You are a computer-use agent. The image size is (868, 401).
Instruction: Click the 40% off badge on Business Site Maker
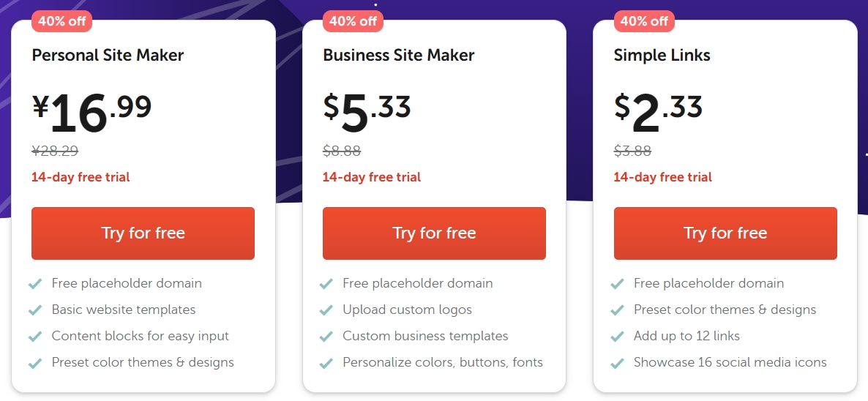click(353, 21)
